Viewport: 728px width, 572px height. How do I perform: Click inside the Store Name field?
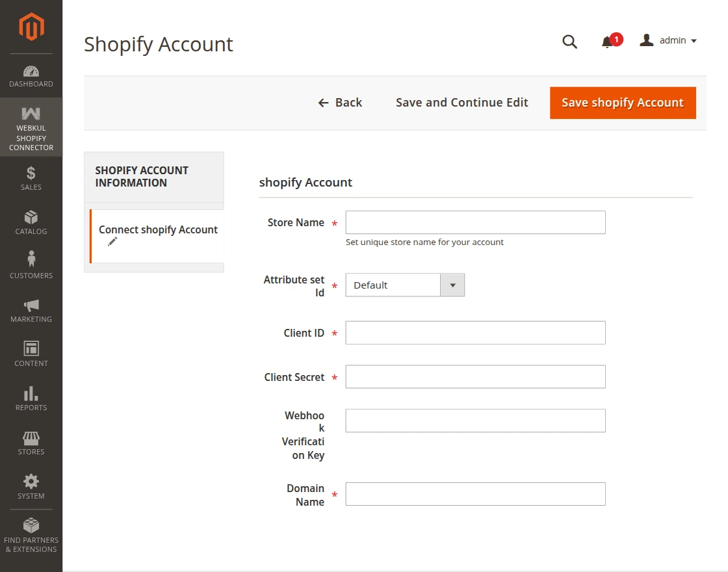point(475,222)
